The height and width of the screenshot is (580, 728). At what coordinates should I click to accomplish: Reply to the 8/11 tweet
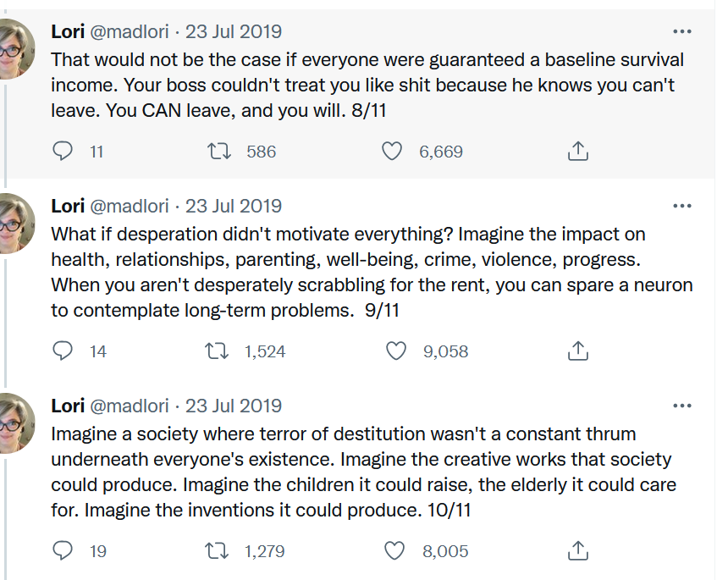tap(62, 152)
